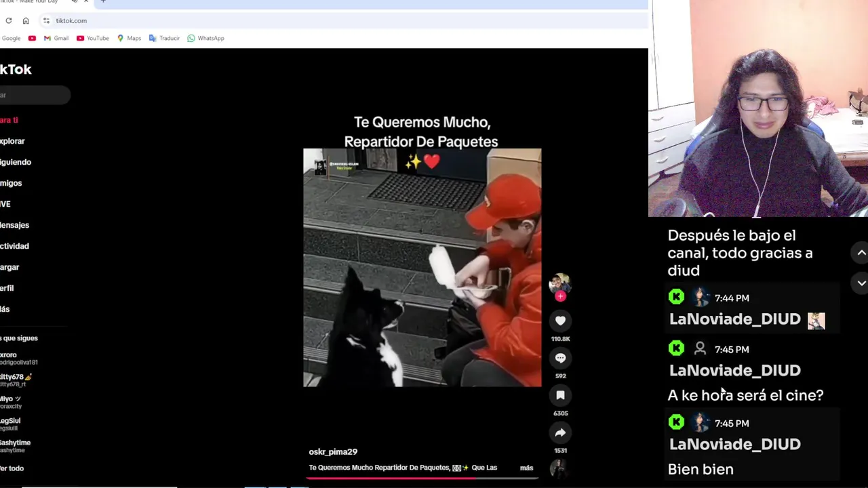
Task: Open Actividad in the sidebar
Action: pos(14,246)
